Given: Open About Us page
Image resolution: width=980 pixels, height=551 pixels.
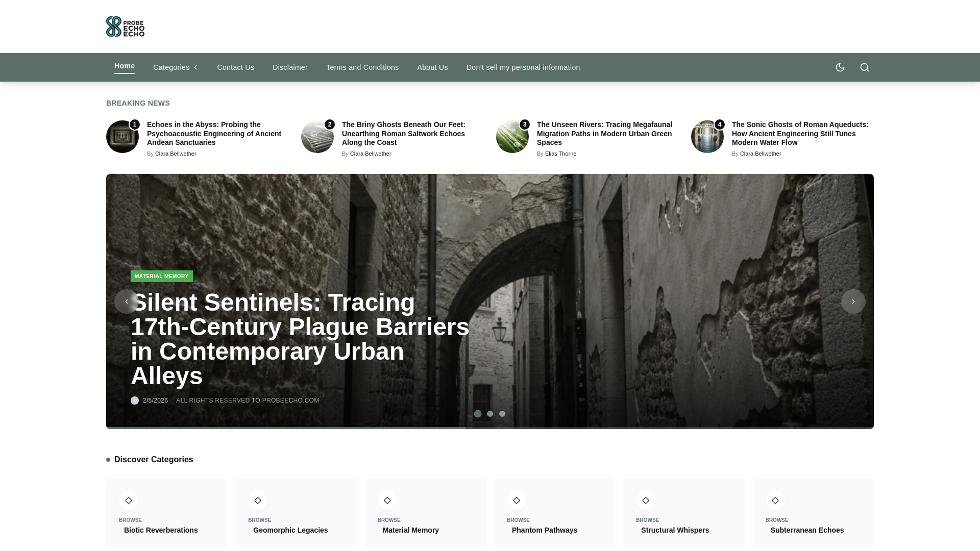Looking at the screenshot, I should coord(432,67).
